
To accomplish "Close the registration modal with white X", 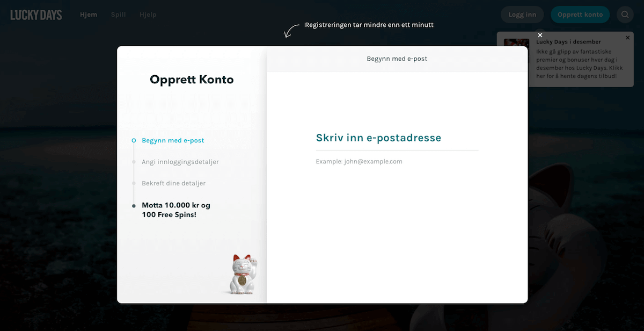I will coord(540,35).
